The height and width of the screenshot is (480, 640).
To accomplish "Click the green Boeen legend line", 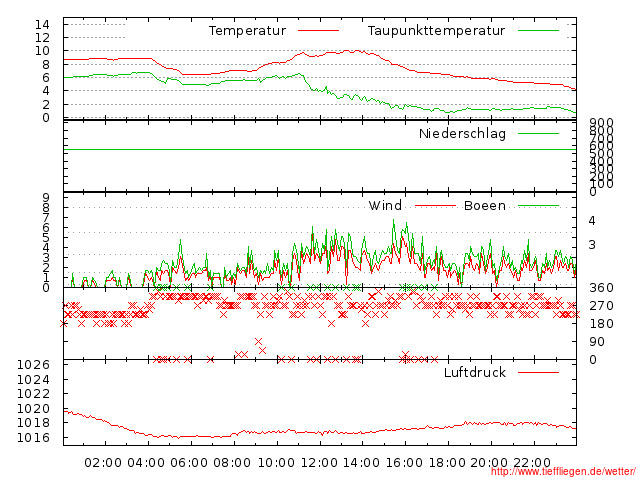I will [x=538, y=206].
